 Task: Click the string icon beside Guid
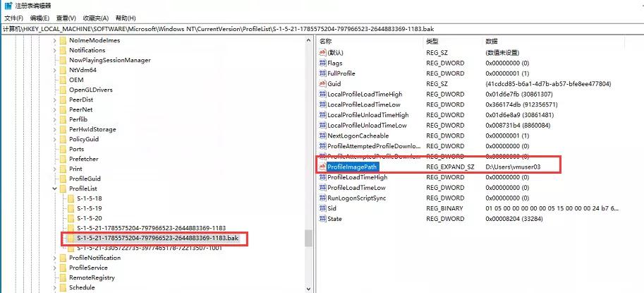pyautogui.click(x=322, y=83)
